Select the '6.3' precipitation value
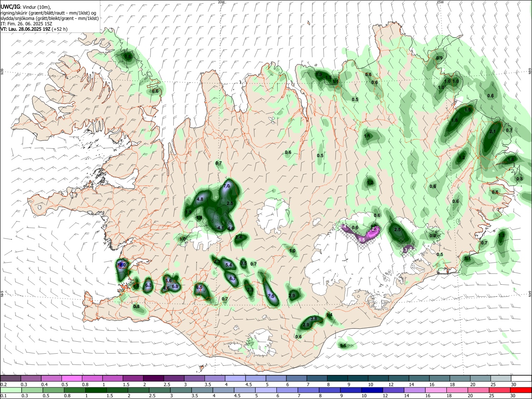 (x=148, y=285)
